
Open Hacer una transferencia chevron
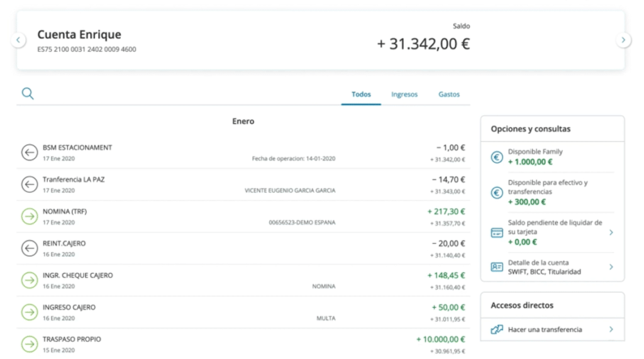pyautogui.click(x=611, y=329)
